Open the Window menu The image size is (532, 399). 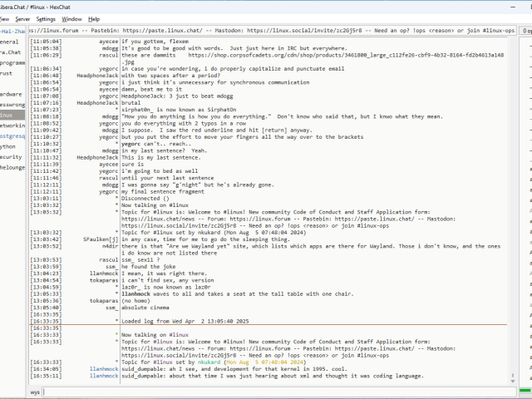(x=71, y=18)
